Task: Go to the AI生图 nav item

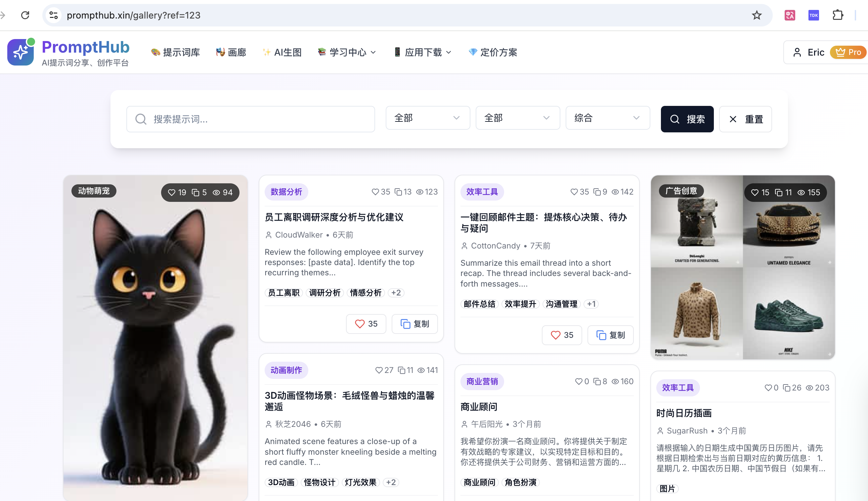Action: pyautogui.click(x=282, y=52)
